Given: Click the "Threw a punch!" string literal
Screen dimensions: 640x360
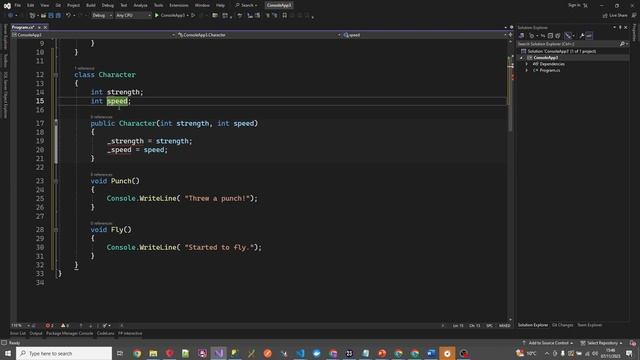Looking at the screenshot, I should pyautogui.click(x=217, y=198).
